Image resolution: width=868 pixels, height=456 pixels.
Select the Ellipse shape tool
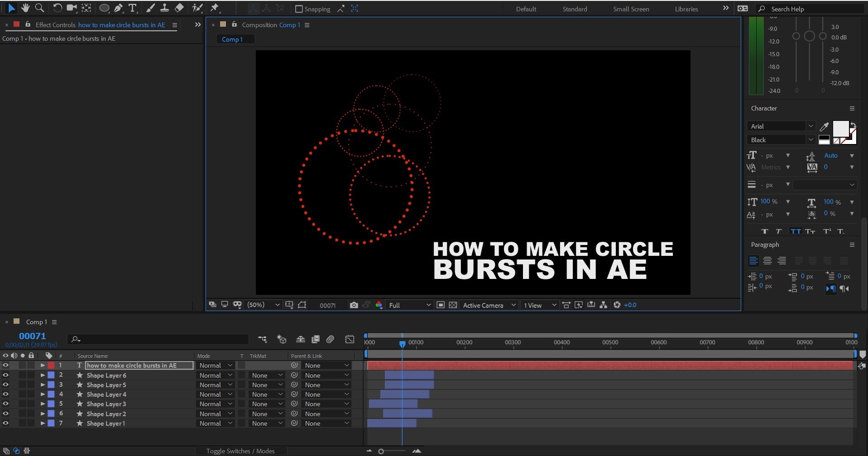(104, 8)
